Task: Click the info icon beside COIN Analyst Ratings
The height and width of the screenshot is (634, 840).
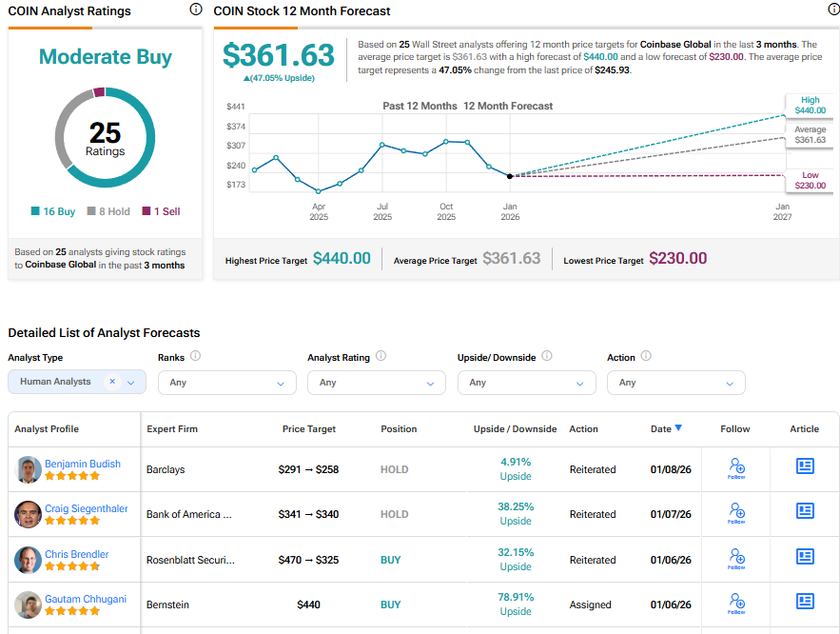Action: click(x=196, y=10)
